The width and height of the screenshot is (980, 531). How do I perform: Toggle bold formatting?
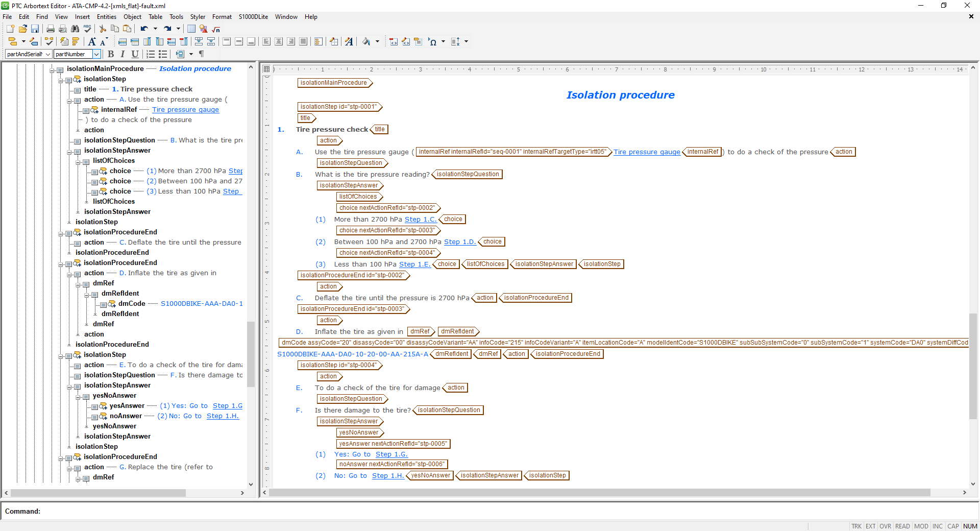pos(111,54)
